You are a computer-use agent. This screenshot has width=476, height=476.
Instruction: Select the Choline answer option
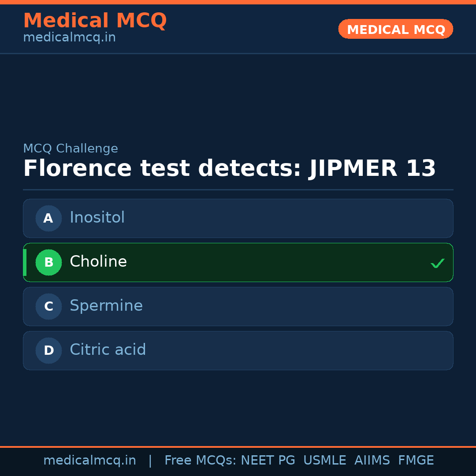coord(238,262)
